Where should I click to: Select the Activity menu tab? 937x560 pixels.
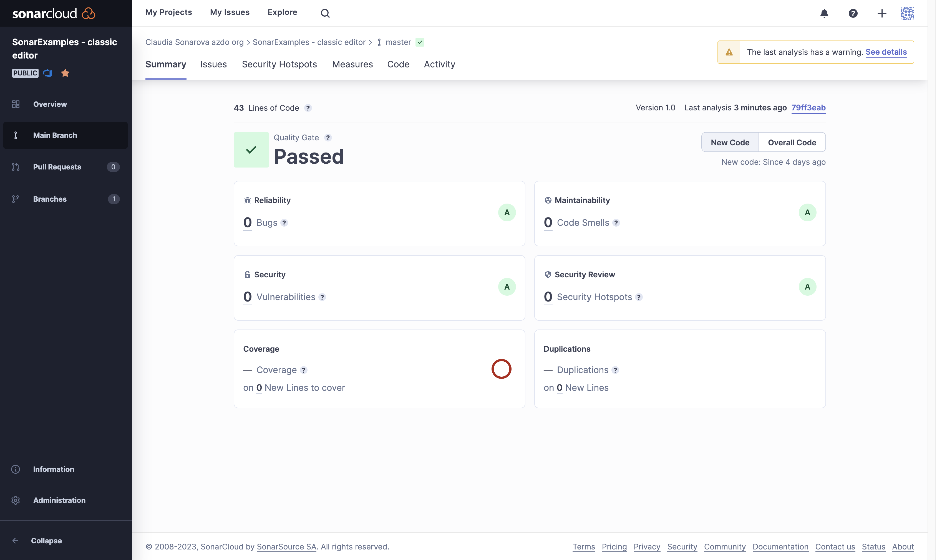point(439,64)
